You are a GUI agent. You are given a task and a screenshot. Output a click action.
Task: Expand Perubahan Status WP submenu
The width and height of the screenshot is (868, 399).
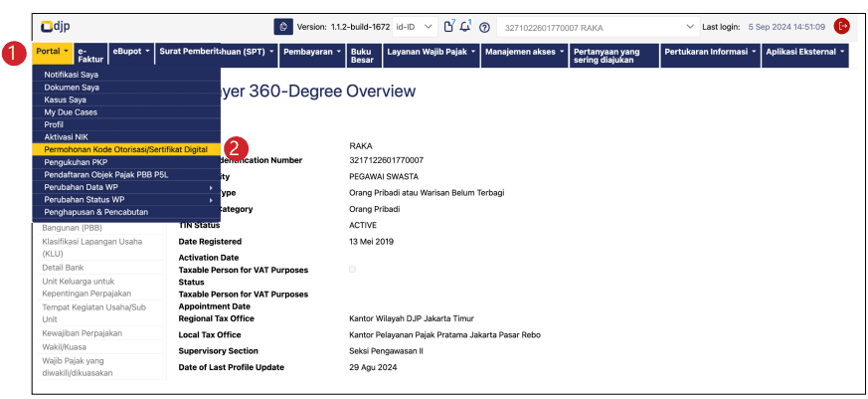click(x=126, y=199)
